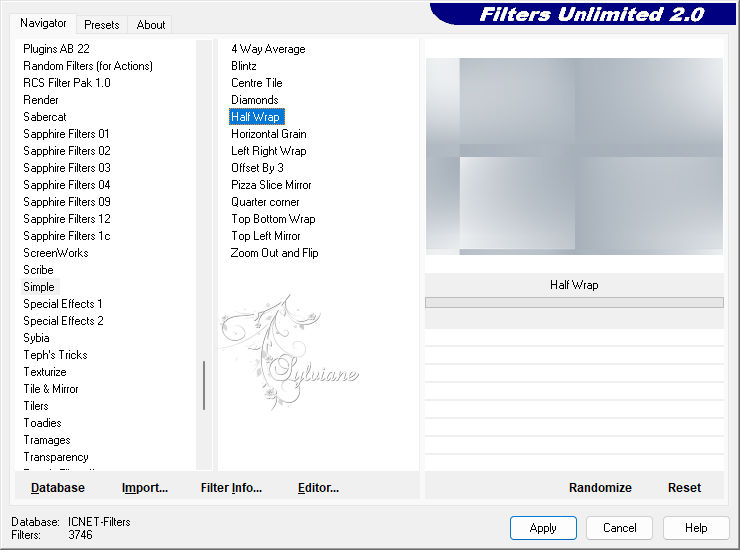Choose the Top Bottom Wrap filter
This screenshot has height=550, width=740.
273,219
